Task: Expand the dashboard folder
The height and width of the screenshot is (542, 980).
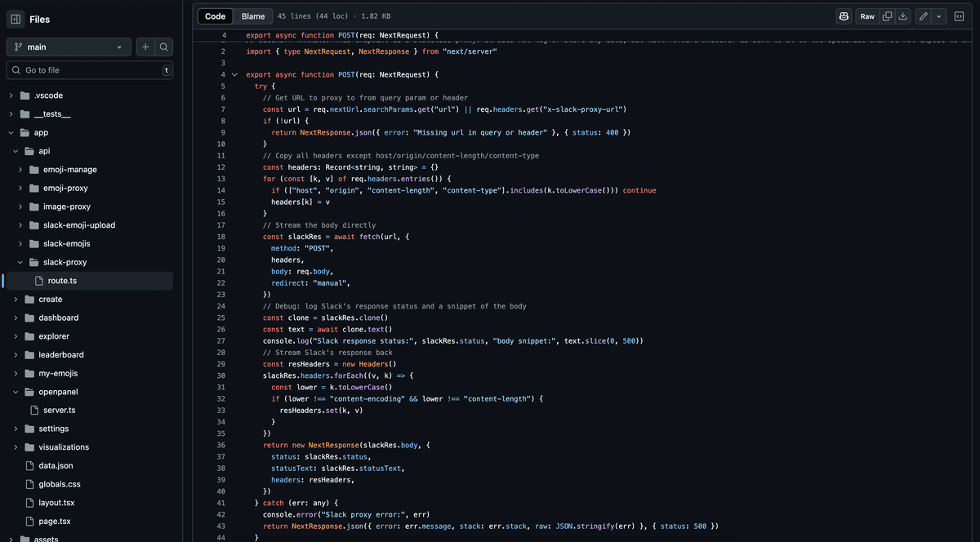Action: tap(15, 318)
